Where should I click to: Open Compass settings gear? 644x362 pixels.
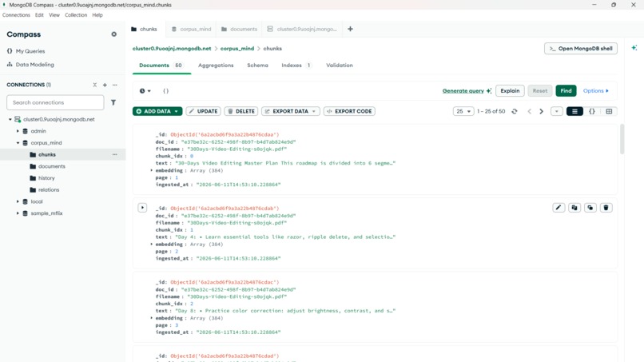tap(113, 34)
